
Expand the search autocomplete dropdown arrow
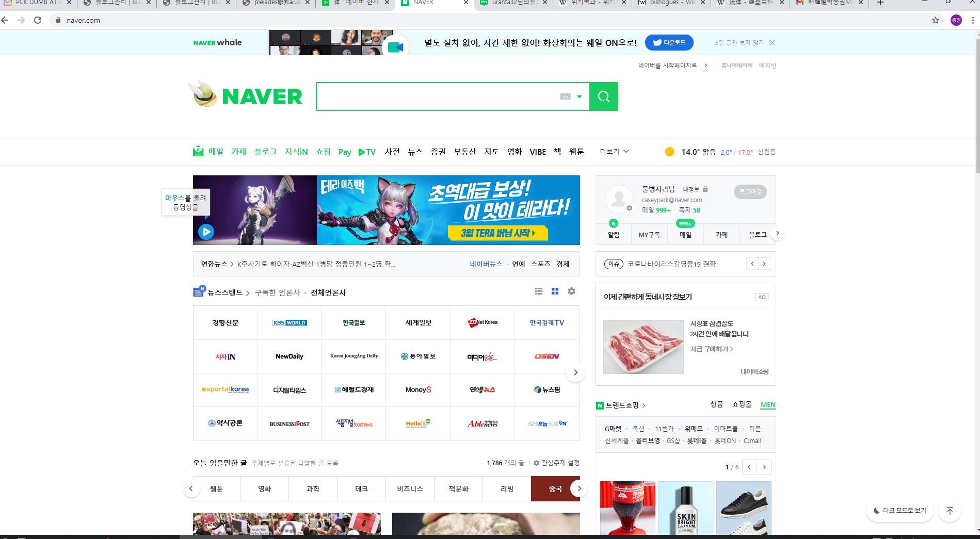point(580,96)
